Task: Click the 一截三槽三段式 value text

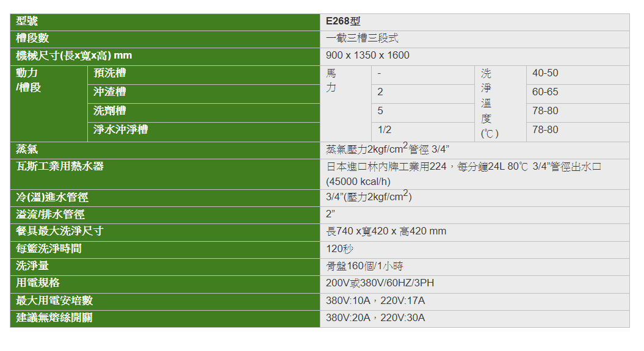Action: point(362,38)
